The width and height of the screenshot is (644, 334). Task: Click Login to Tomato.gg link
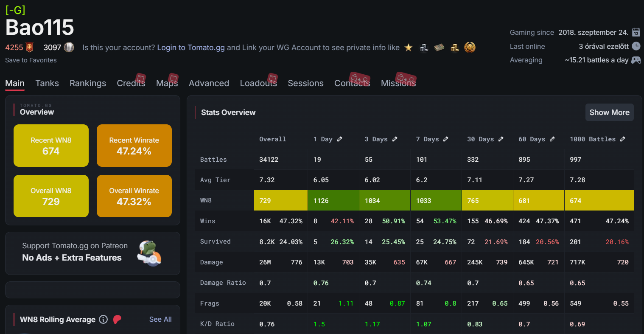(x=191, y=48)
